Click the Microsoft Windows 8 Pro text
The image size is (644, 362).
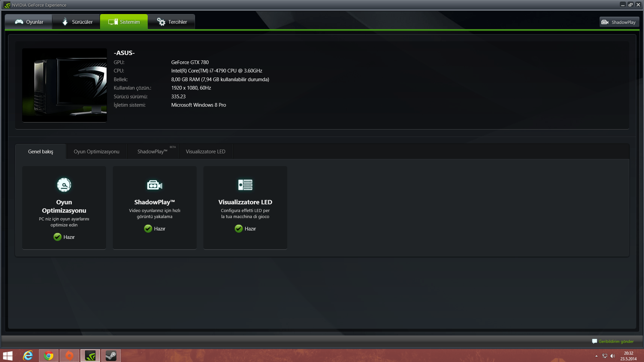click(x=199, y=105)
